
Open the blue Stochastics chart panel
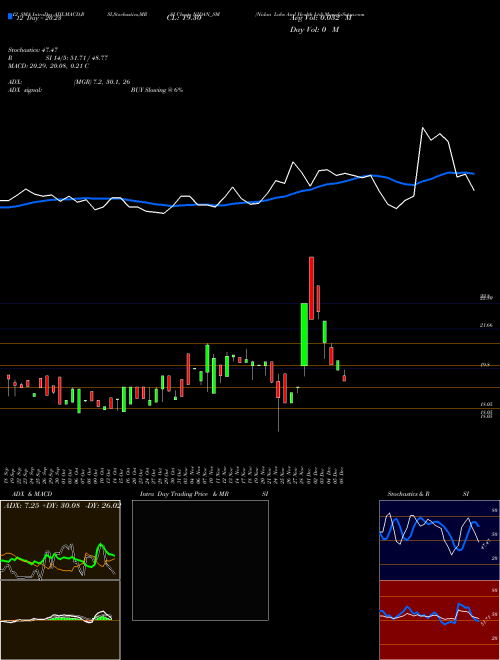(x=439, y=540)
